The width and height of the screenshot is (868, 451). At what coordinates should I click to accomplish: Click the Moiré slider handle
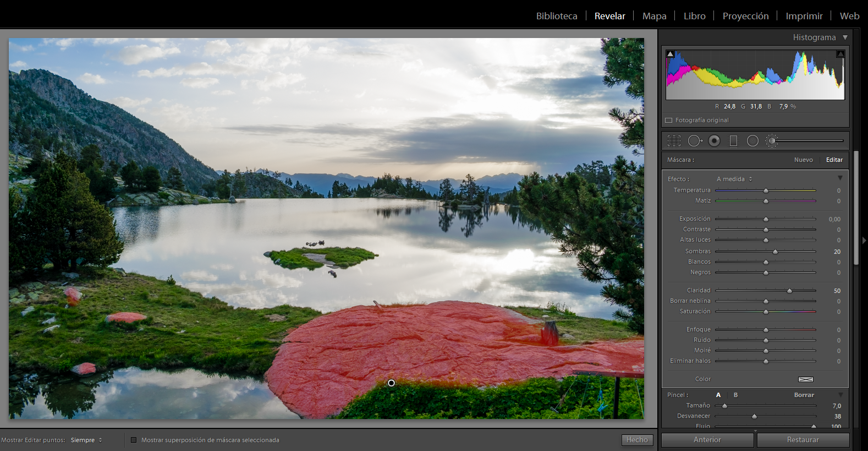766,351
